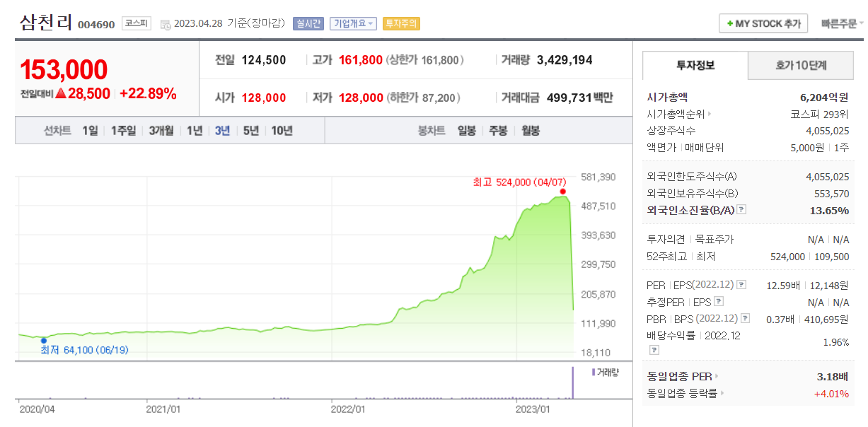Viewport: 868px width, 427px height.
Task: Select 월봉 candlestick chart
Action: (531, 130)
